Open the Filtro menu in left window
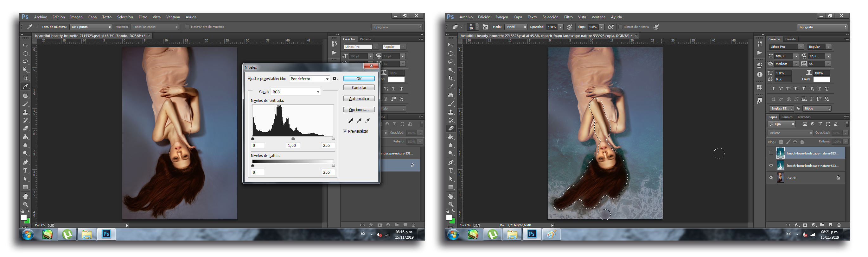 [x=143, y=17]
